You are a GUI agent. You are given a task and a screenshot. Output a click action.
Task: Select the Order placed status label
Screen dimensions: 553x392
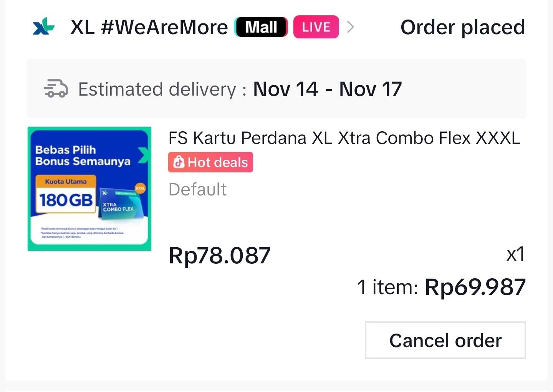(462, 27)
